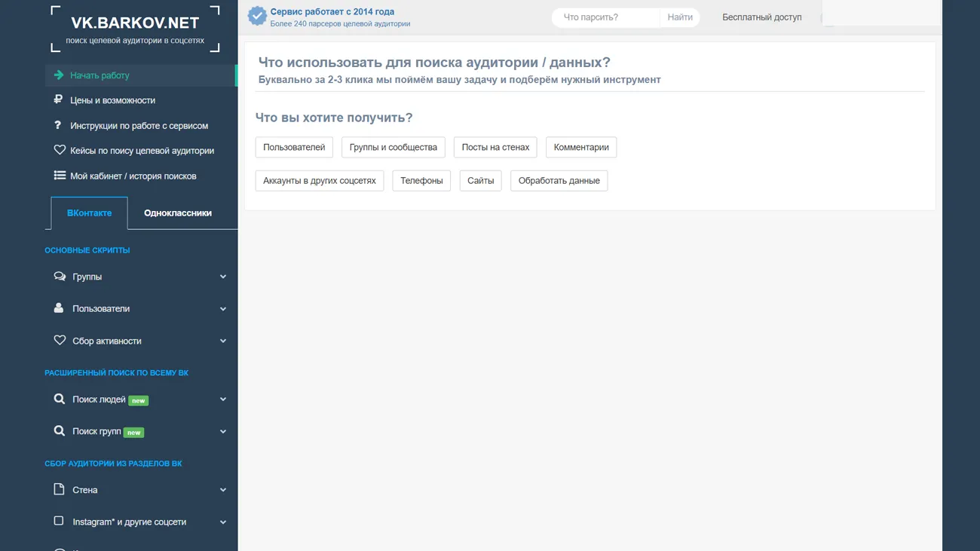980x551 pixels.
Task: Click the Что парсить? search field
Action: (x=605, y=17)
